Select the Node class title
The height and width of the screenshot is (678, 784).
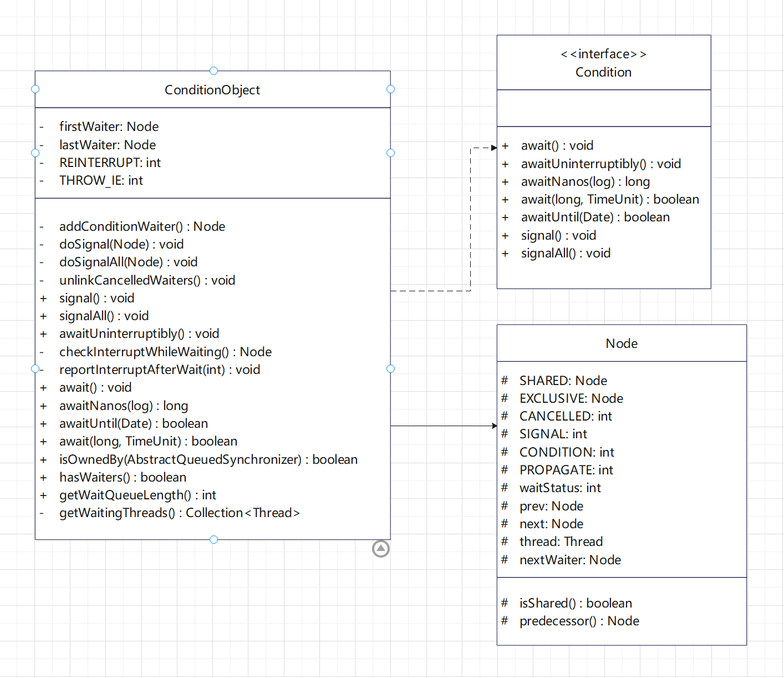coord(621,343)
